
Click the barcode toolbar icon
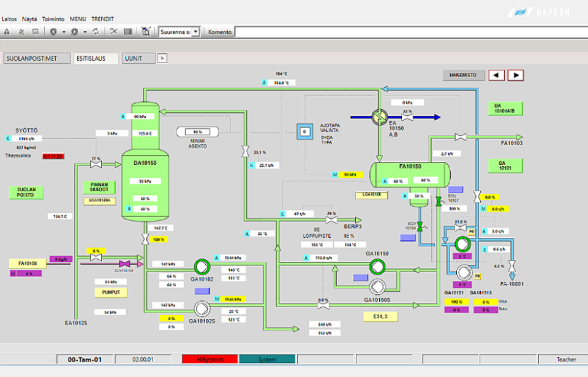click(x=127, y=31)
